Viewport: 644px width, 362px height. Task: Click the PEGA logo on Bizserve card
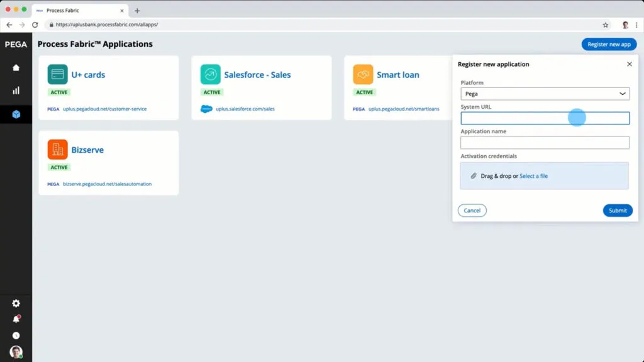click(x=53, y=184)
